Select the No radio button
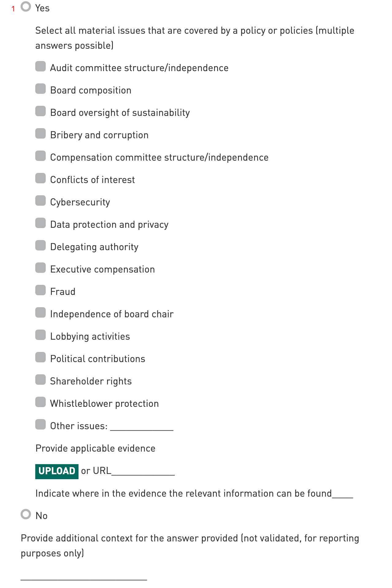This screenshot has width=392, height=588. click(26, 514)
